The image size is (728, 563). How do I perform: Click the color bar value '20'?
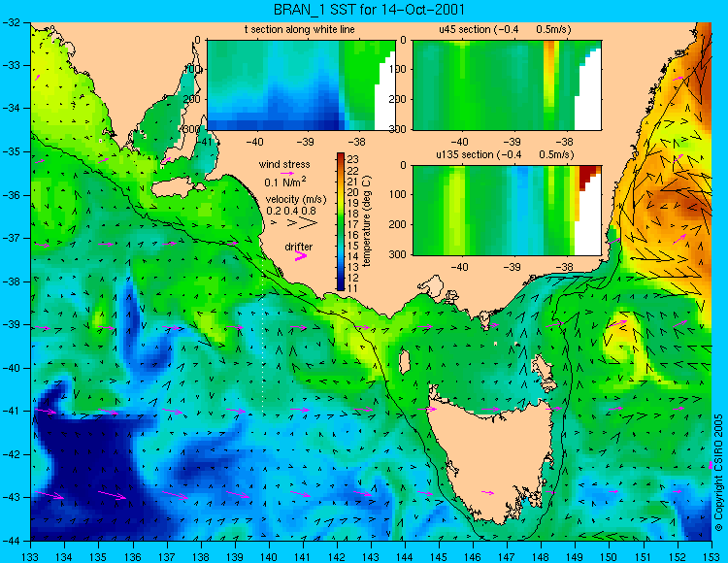[352, 192]
